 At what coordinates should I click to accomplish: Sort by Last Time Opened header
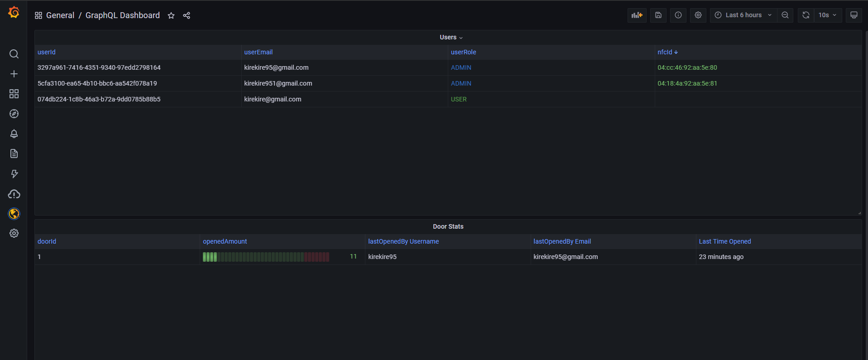[725, 241]
